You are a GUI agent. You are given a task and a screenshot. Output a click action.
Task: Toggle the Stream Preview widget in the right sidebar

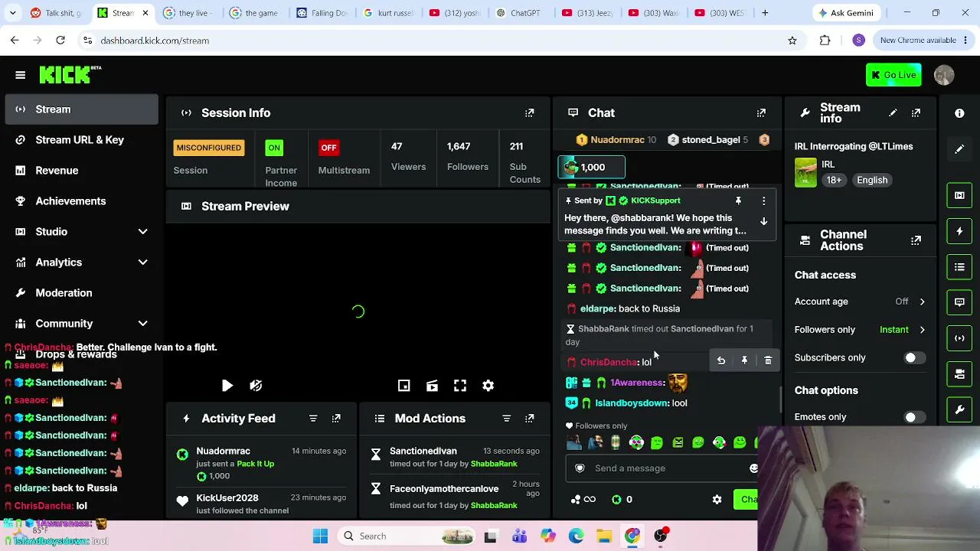coord(959,195)
